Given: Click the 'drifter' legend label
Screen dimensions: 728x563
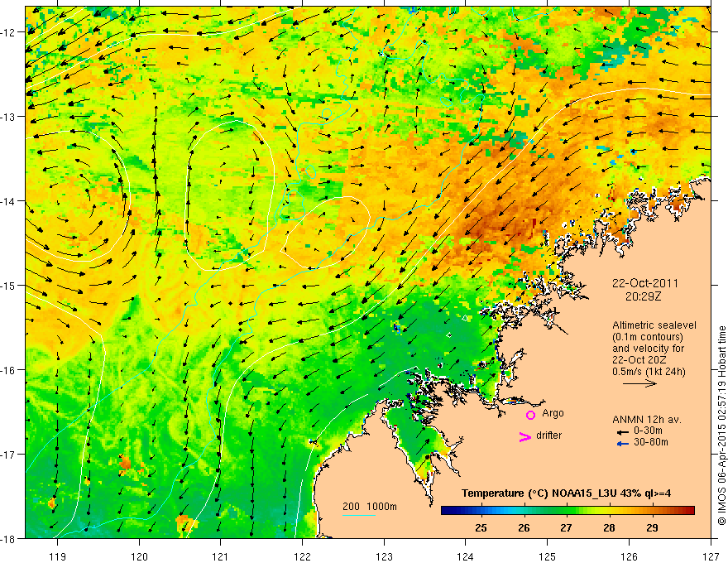Looking at the screenshot, I should [x=548, y=435].
